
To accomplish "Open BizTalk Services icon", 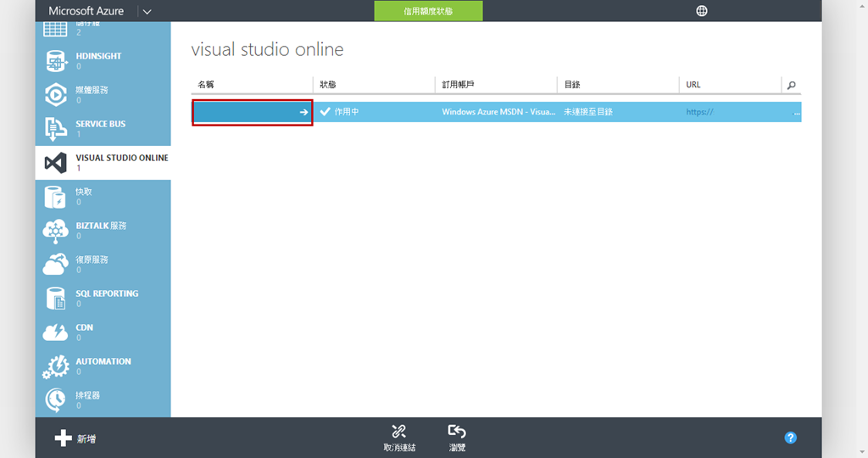I will (55, 231).
